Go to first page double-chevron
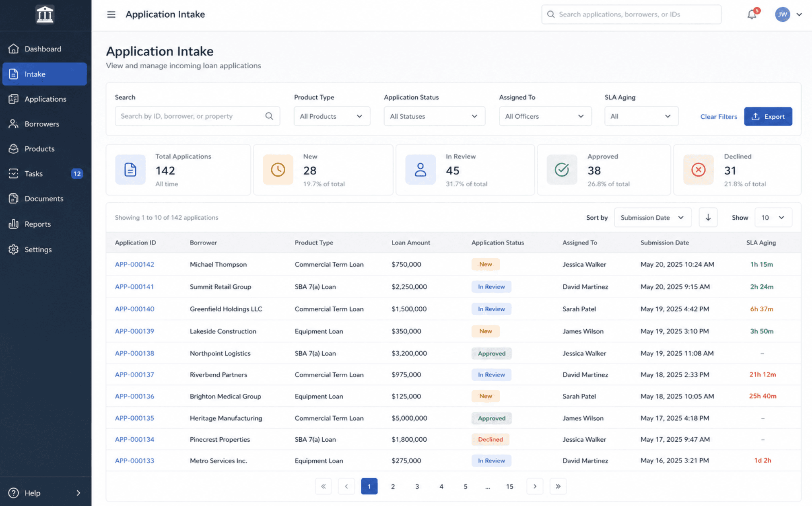Screen dimensions: 812x506 [323, 486]
